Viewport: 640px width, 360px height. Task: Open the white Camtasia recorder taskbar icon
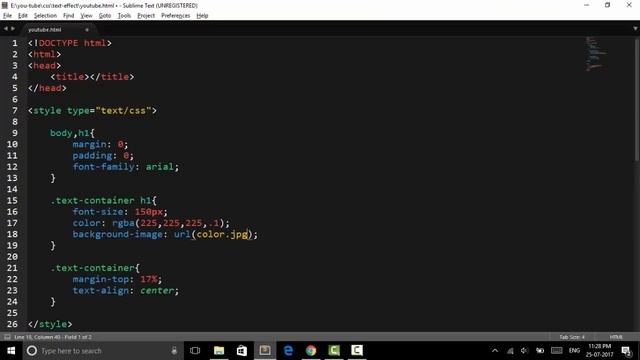(357, 351)
